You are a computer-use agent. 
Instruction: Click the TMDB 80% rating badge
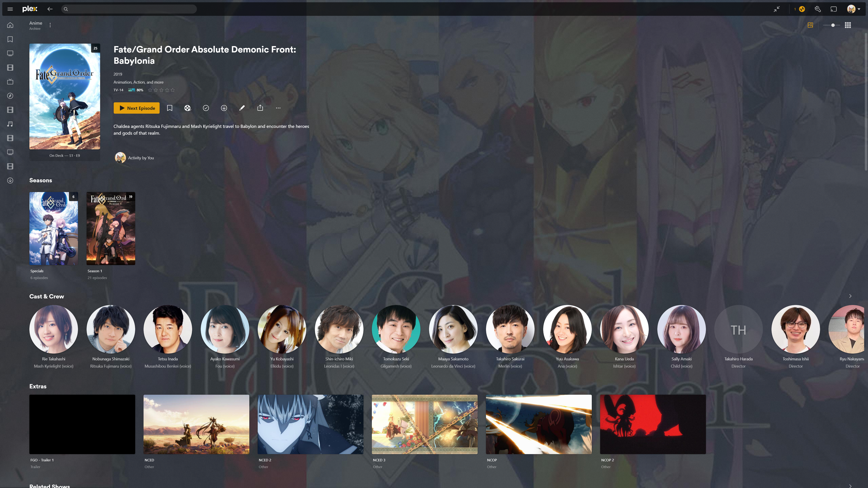(136, 90)
